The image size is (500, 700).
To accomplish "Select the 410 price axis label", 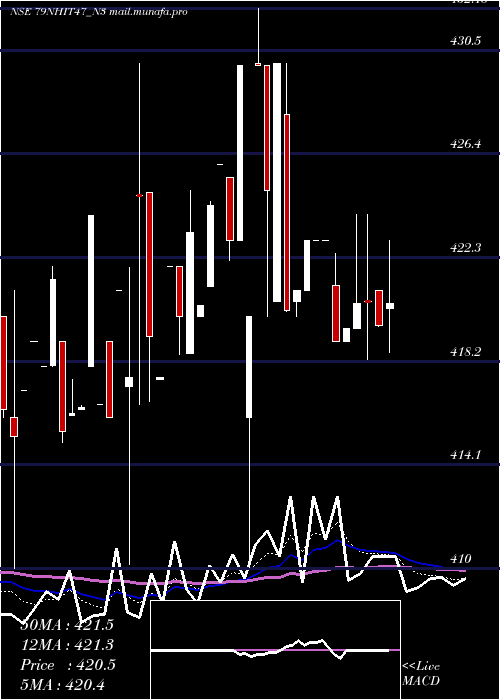I will click(460, 558).
